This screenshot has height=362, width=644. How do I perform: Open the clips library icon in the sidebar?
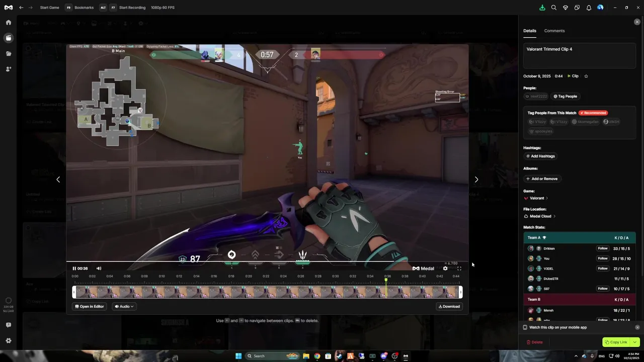point(9,38)
